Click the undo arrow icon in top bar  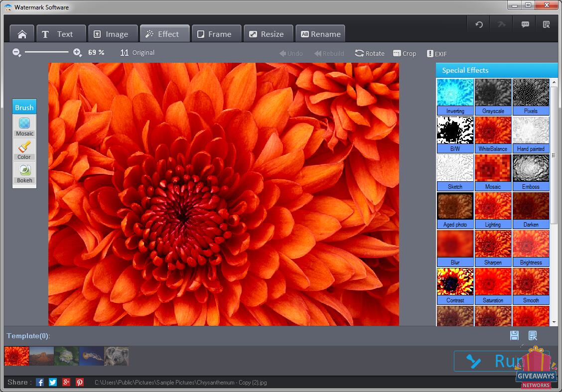tap(479, 24)
